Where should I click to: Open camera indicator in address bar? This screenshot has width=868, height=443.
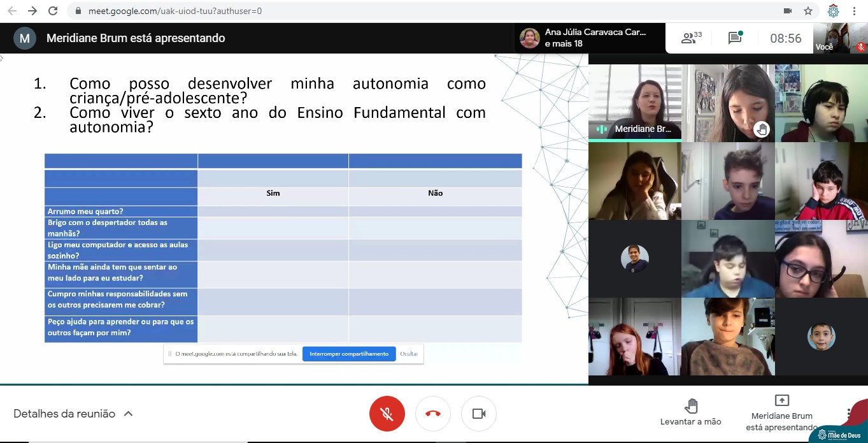[x=788, y=11]
